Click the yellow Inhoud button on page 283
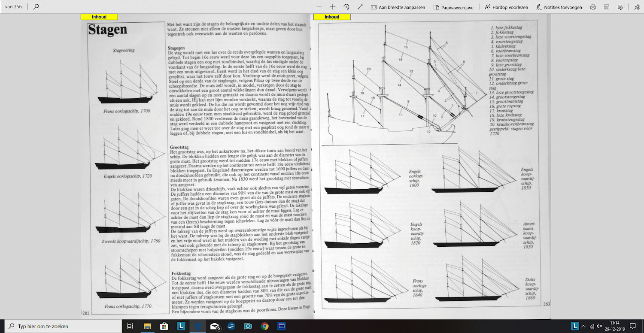644x333 pixels. tap(332, 17)
